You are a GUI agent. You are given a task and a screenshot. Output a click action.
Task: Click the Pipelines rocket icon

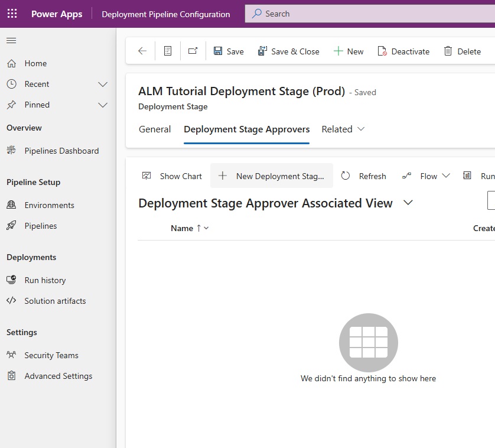click(11, 225)
